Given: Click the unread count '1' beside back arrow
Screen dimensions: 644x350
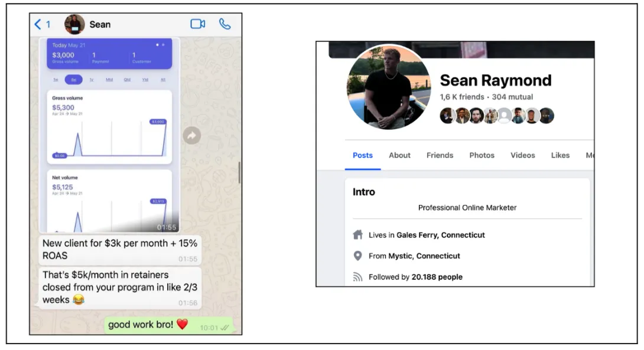Looking at the screenshot, I should coord(48,25).
